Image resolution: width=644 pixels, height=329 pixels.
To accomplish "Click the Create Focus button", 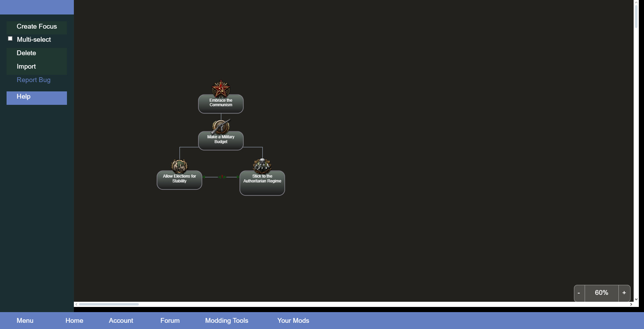I will [x=37, y=27].
